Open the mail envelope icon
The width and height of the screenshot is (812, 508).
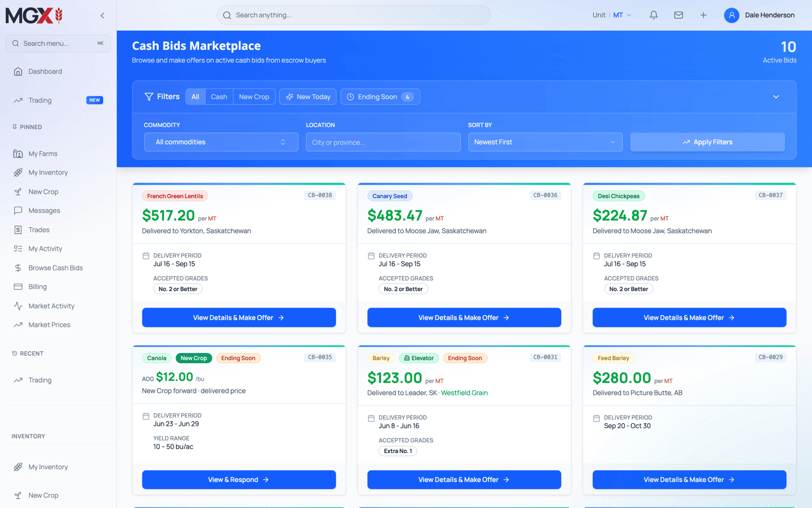[x=679, y=15]
